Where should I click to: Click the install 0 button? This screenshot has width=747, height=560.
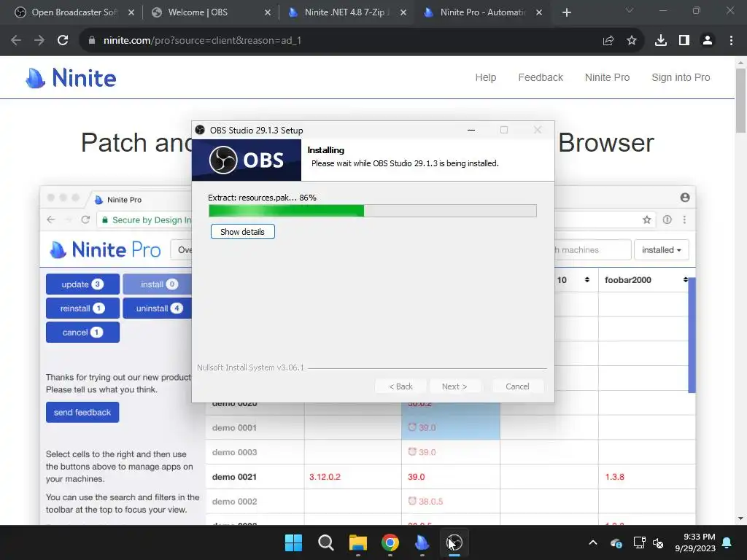(x=158, y=284)
